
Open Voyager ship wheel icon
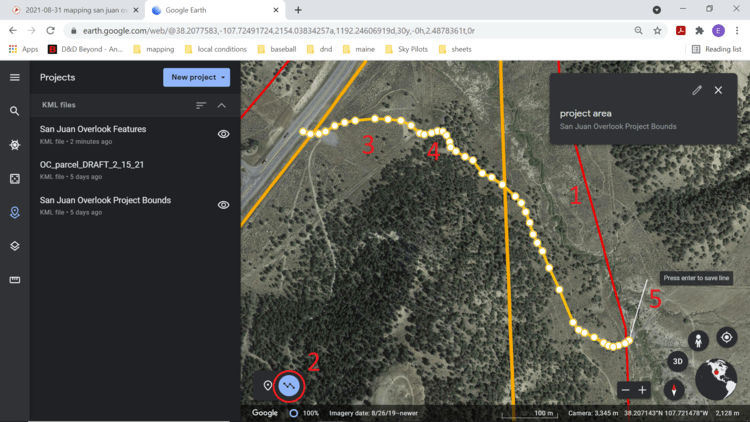coord(15,145)
